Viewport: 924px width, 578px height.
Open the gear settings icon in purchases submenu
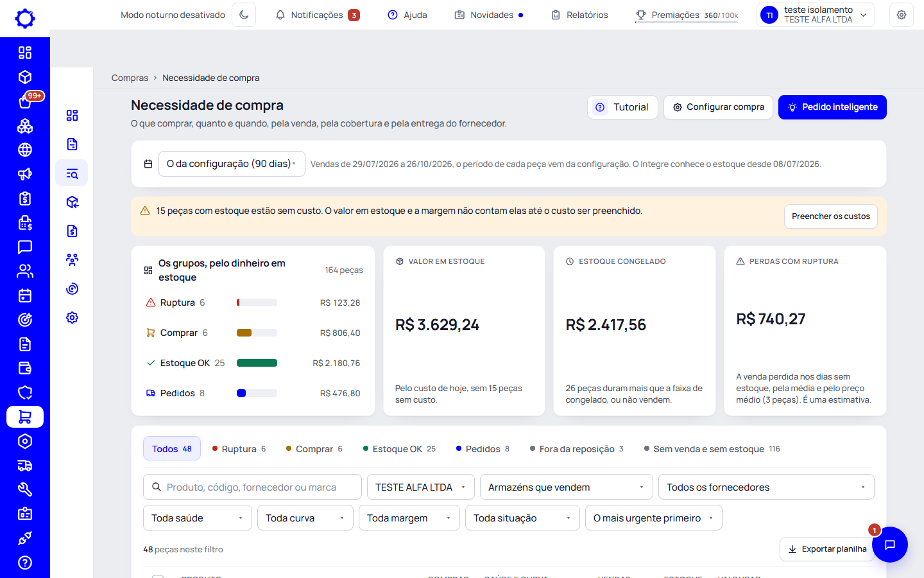(x=72, y=318)
